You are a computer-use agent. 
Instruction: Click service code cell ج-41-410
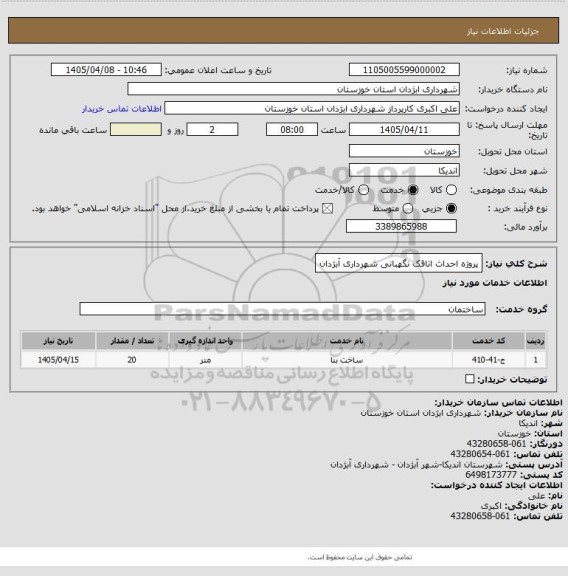[x=488, y=360]
